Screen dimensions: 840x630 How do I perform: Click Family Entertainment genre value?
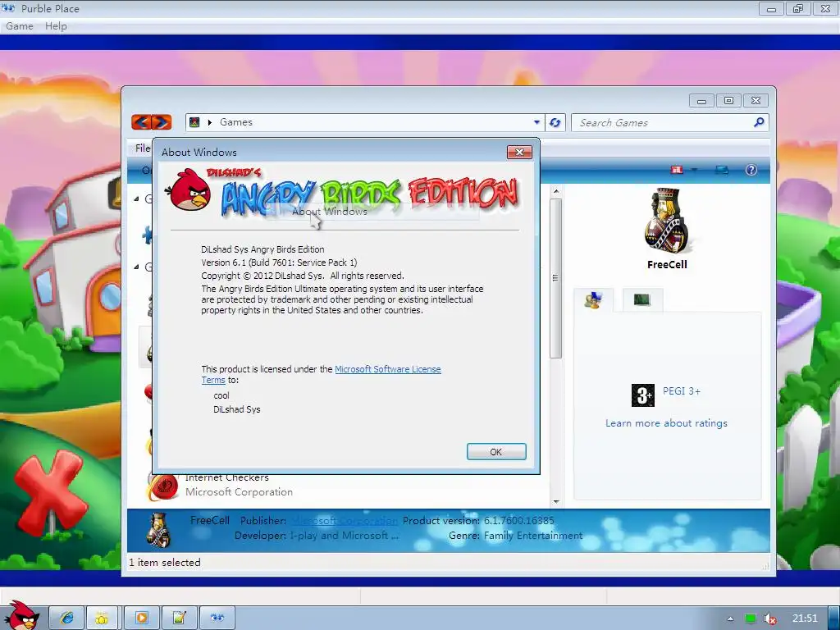[533, 535]
